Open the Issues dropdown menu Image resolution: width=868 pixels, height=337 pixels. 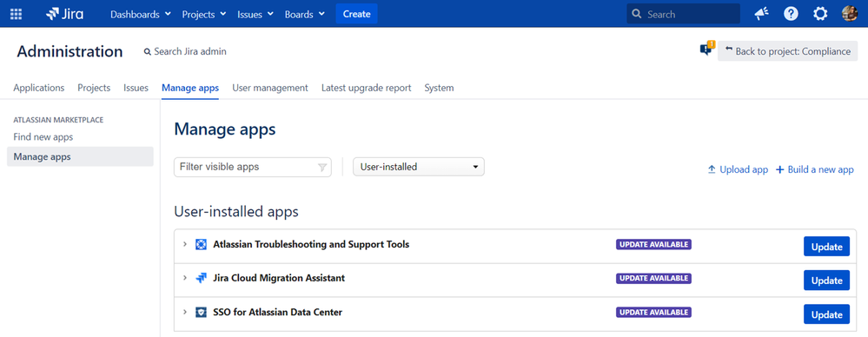pyautogui.click(x=255, y=14)
